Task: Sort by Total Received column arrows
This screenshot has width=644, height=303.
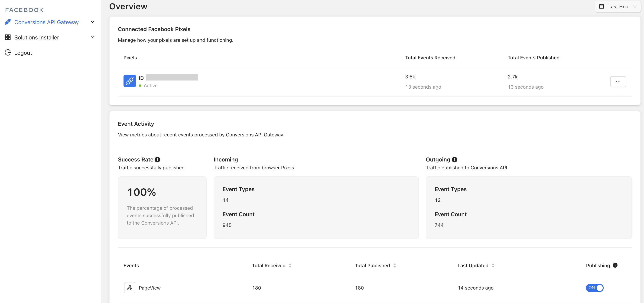Action: click(290, 265)
